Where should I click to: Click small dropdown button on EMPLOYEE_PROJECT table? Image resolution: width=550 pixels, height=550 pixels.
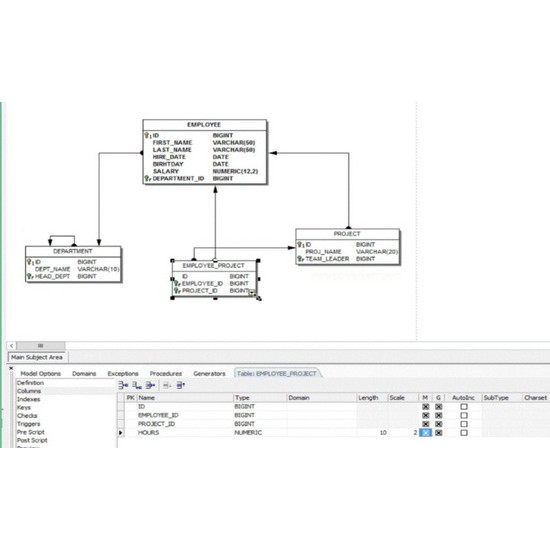(252, 292)
